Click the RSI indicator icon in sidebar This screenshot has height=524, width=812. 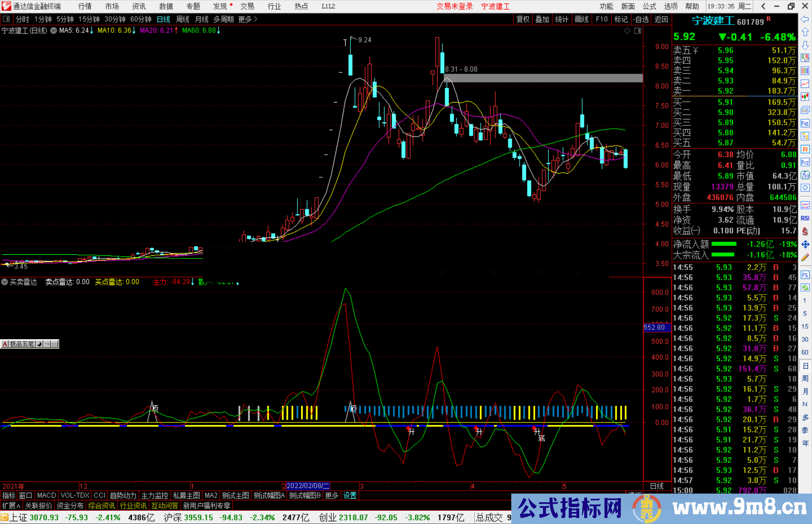805,218
